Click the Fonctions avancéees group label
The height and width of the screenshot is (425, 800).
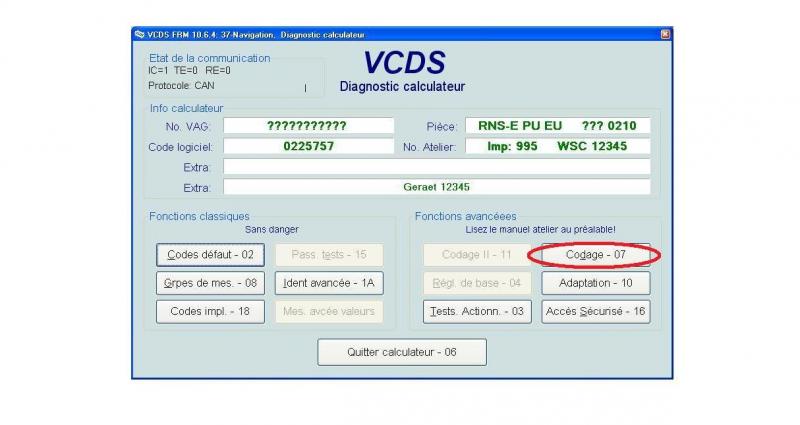[x=465, y=216]
